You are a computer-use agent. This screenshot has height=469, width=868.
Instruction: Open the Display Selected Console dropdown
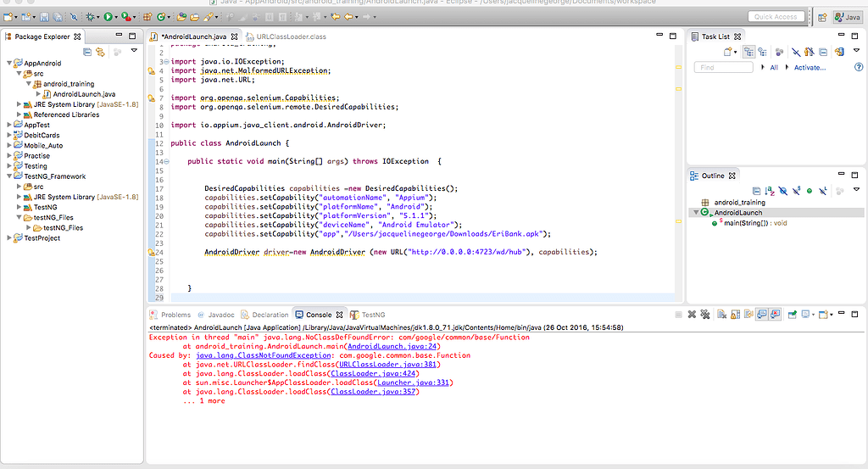coord(813,315)
